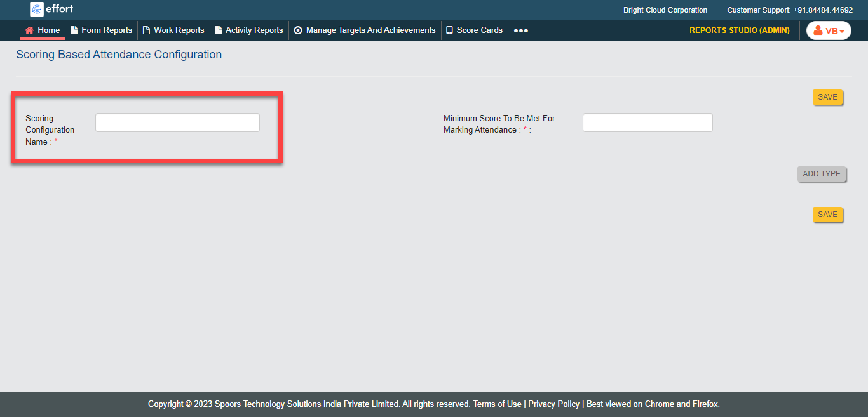868x417 pixels.
Task: Click the Reports Studio (Admin) link
Action: pos(739,30)
